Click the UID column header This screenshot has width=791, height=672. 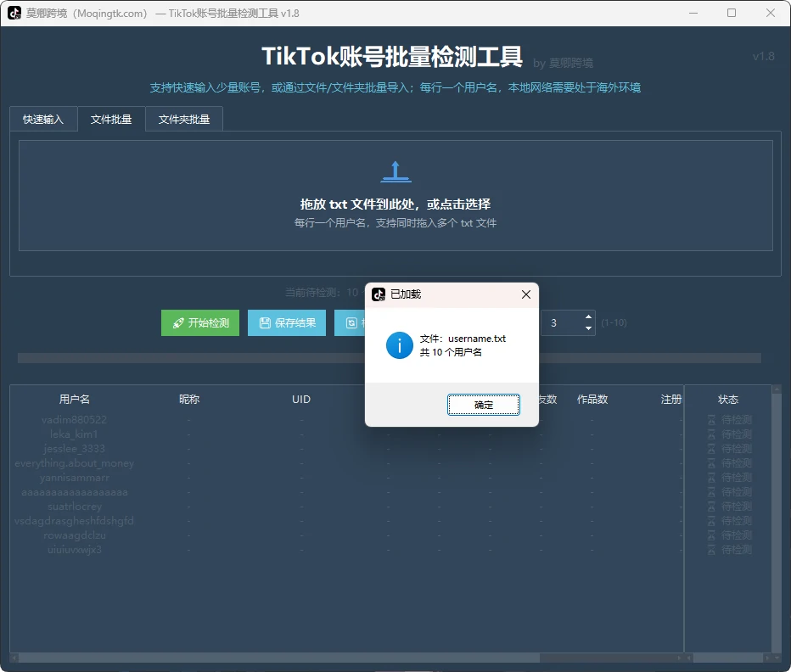[301, 400]
